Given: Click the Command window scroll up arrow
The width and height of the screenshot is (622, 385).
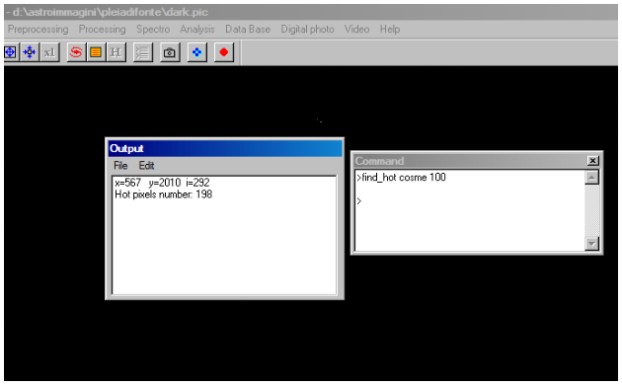Looking at the screenshot, I should [x=591, y=178].
